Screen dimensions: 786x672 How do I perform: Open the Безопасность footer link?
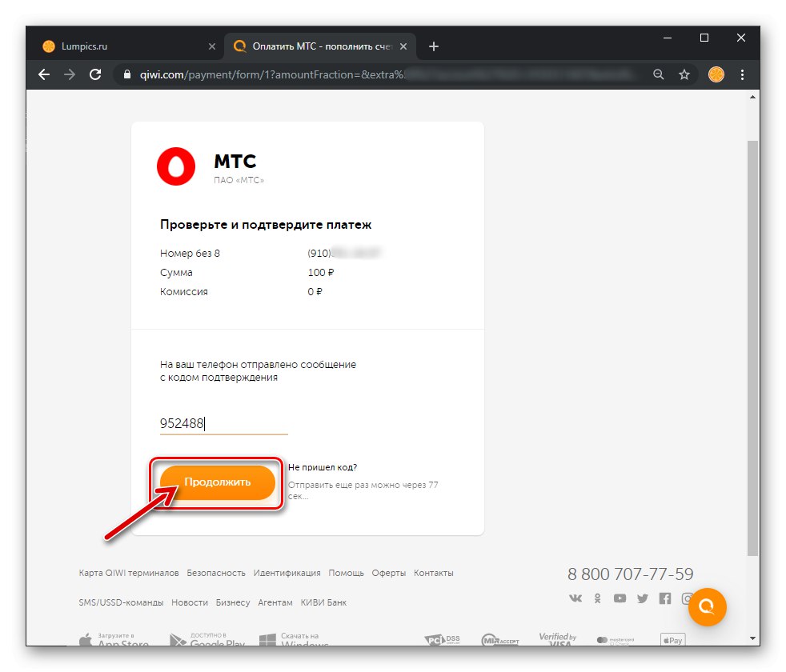216,573
